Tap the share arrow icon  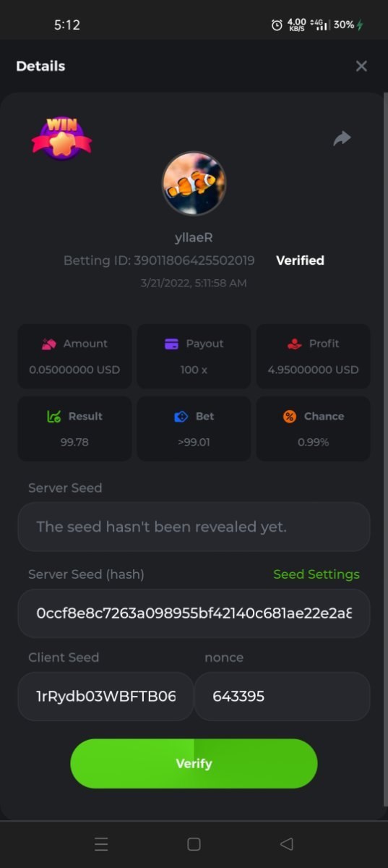click(x=342, y=138)
